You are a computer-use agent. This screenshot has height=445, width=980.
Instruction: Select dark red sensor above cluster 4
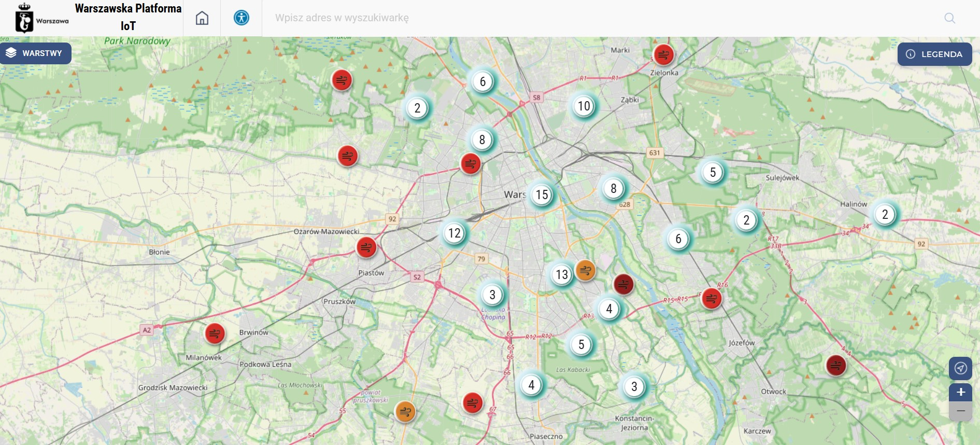click(624, 284)
